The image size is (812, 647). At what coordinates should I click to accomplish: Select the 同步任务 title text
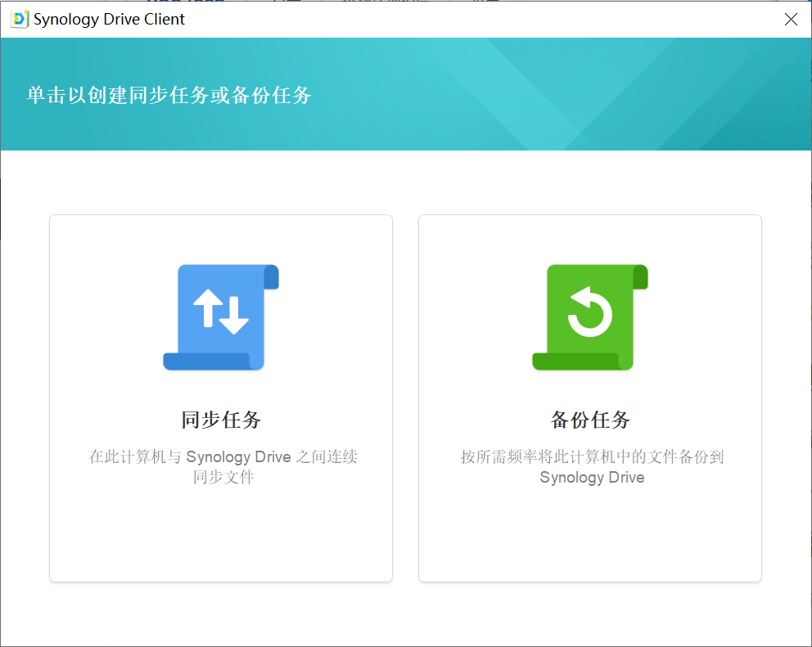(221, 420)
